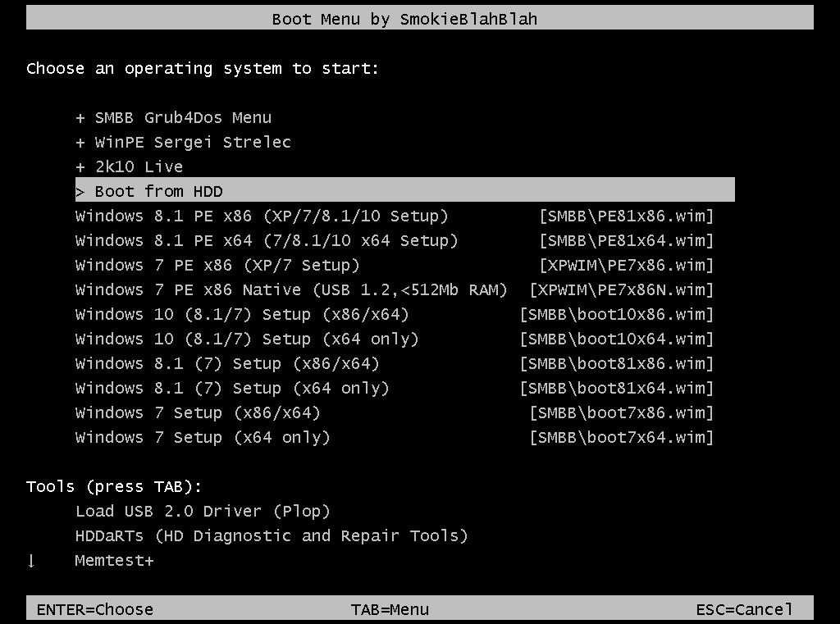Click the [SMBB\PE81x86.wim] path text
Viewport: 840px width, 624px height.
626,216
